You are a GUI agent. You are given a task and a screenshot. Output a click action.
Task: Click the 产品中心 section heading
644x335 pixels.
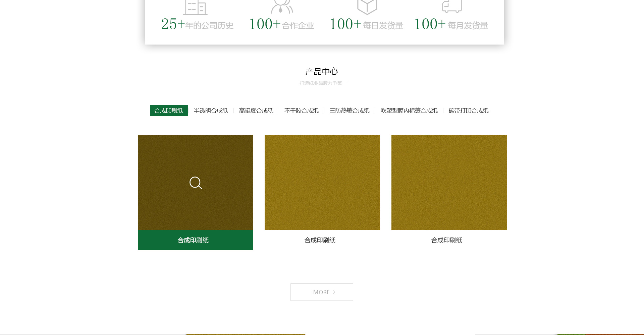321,71
